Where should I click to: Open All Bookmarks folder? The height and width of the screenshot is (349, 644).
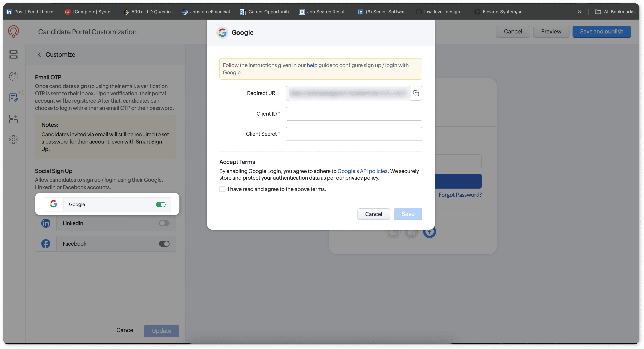[x=615, y=12]
